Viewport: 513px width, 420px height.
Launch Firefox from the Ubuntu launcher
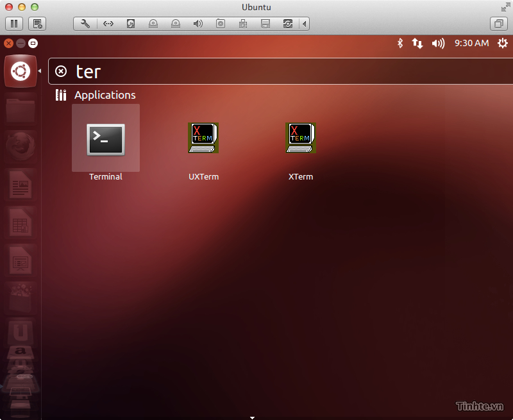point(21,146)
